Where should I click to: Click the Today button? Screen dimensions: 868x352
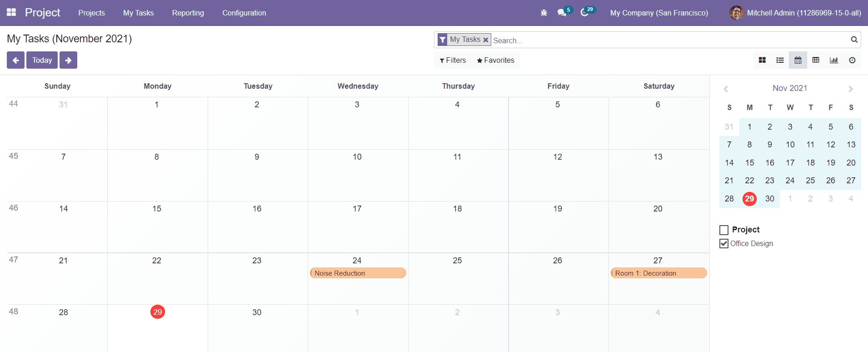coord(42,60)
